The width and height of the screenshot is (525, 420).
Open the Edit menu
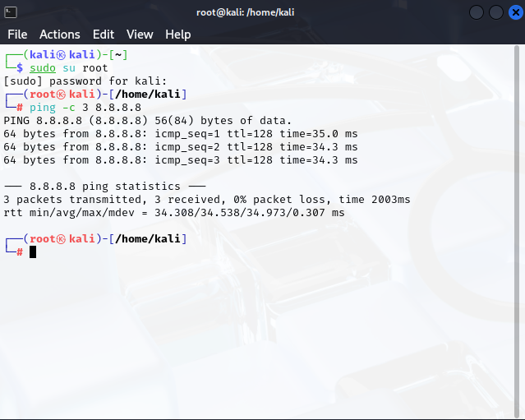(x=104, y=35)
